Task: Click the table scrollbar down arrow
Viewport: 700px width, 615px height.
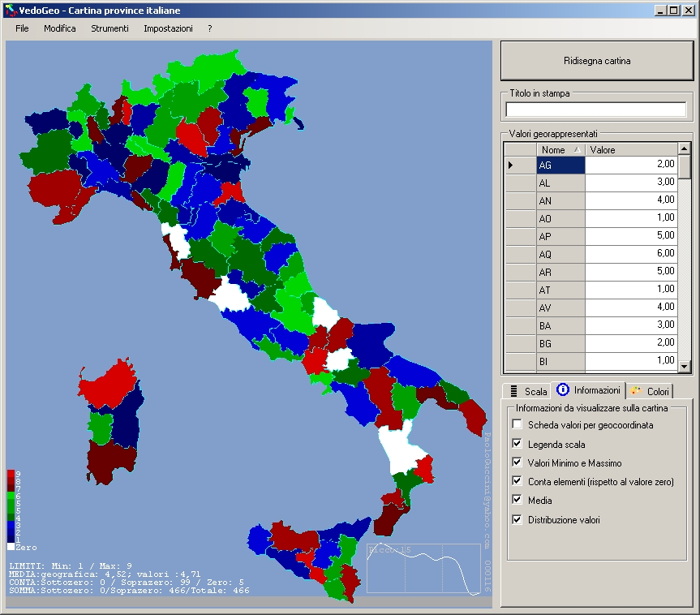Action: pos(684,367)
